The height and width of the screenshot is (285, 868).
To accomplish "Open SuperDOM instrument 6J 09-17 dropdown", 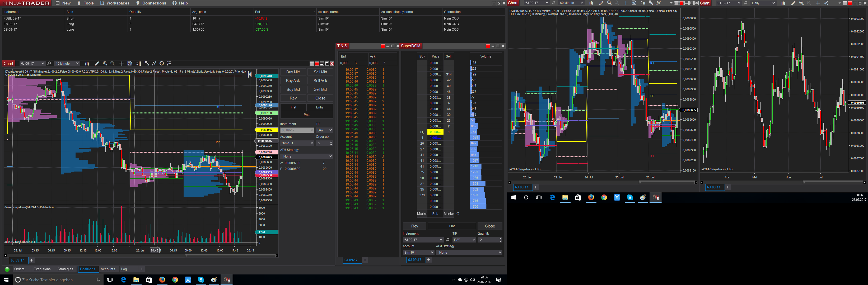I will tap(423, 240).
